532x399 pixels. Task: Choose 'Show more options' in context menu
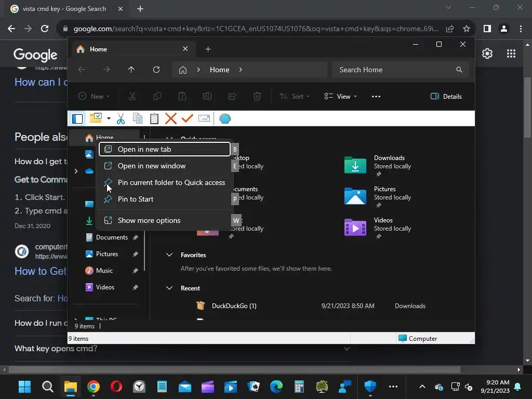click(165, 220)
